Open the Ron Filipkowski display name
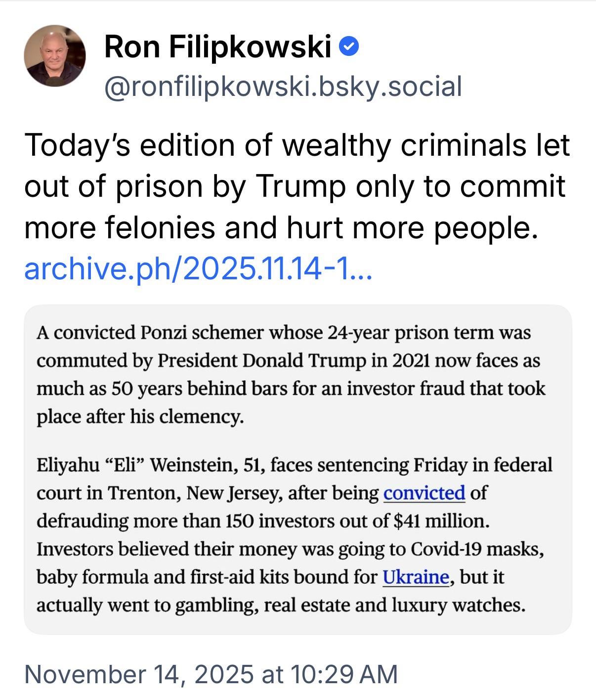596x700 pixels. click(x=217, y=47)
